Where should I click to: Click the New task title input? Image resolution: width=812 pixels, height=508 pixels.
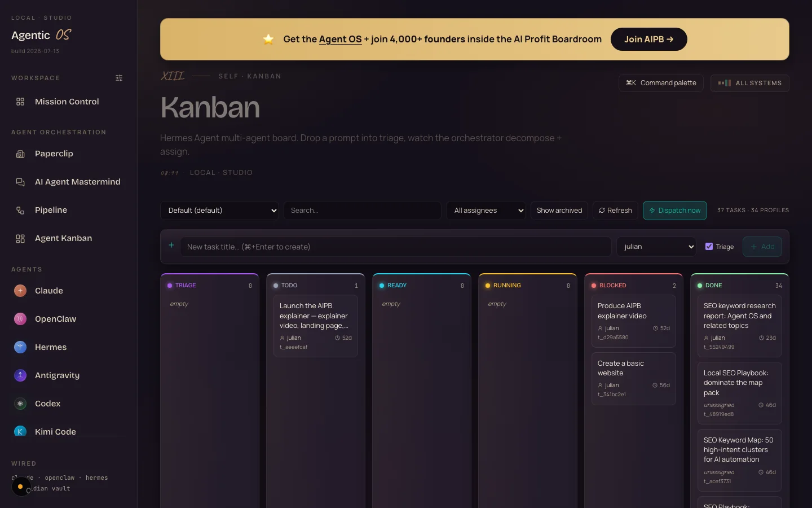pos(395,247)
